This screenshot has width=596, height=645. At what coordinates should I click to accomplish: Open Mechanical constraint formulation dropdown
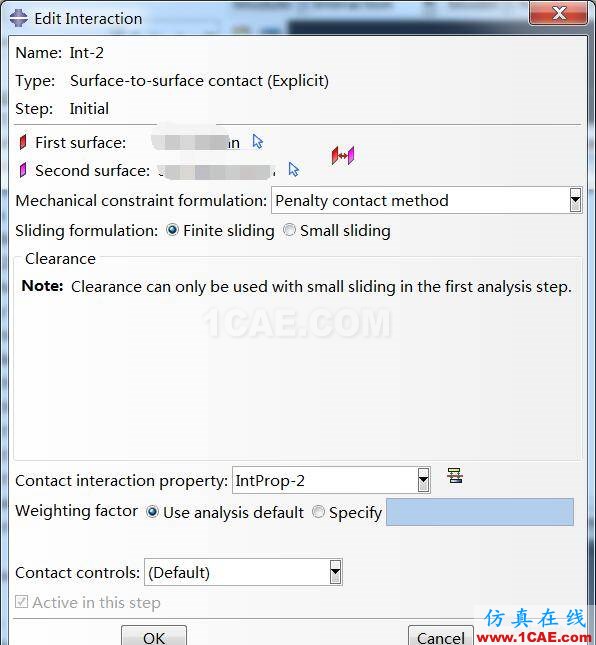click(x=427, y=200)
